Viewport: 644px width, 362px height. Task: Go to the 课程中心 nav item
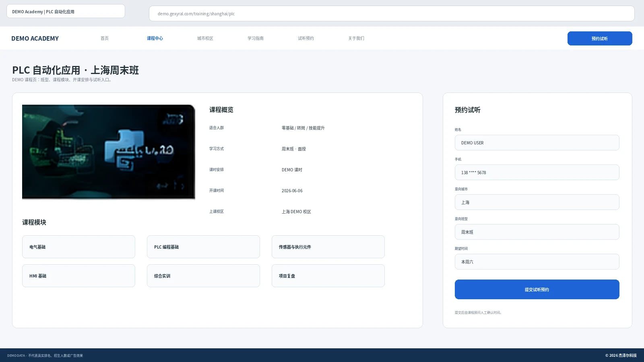[x=155, y=38]
